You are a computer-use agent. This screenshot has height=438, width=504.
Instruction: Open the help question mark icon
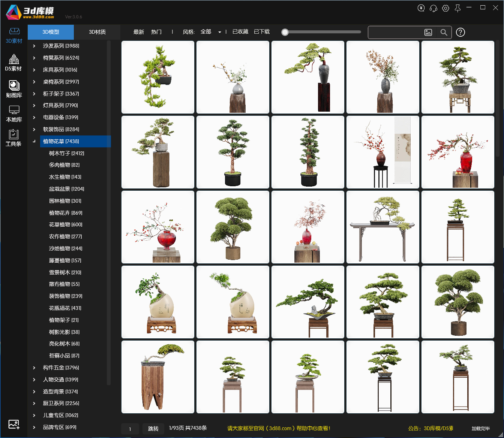(x=460, y=33)
